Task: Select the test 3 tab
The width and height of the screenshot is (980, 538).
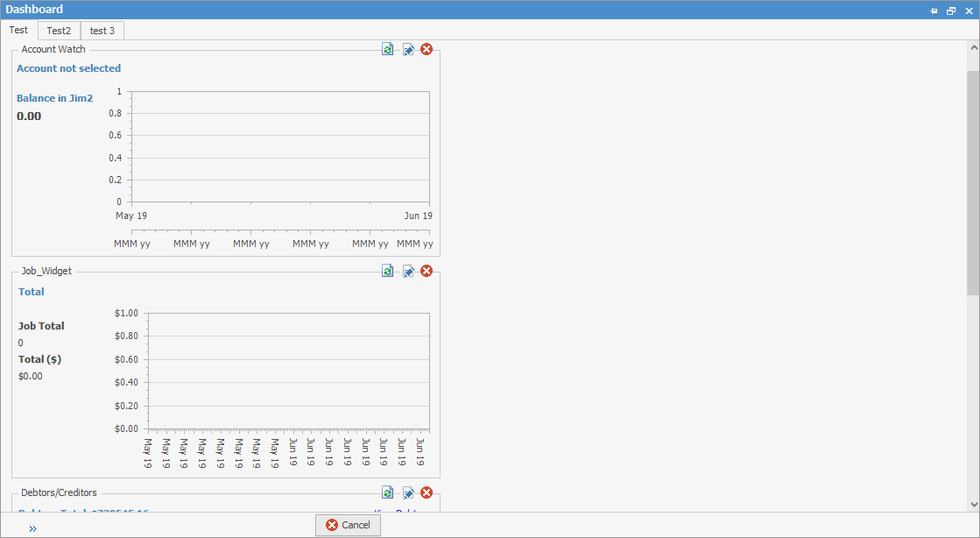Action: [102, 31]
